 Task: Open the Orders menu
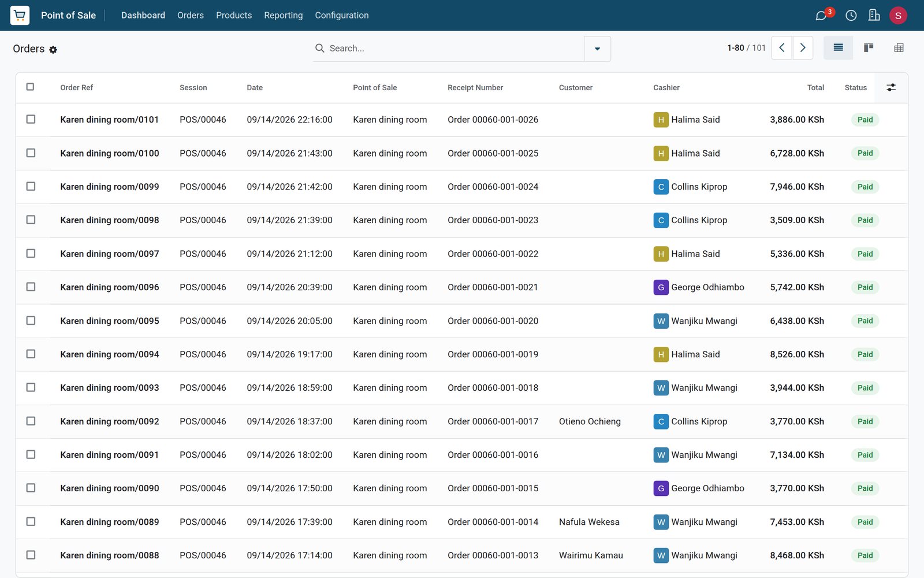(x=191, y=15)
